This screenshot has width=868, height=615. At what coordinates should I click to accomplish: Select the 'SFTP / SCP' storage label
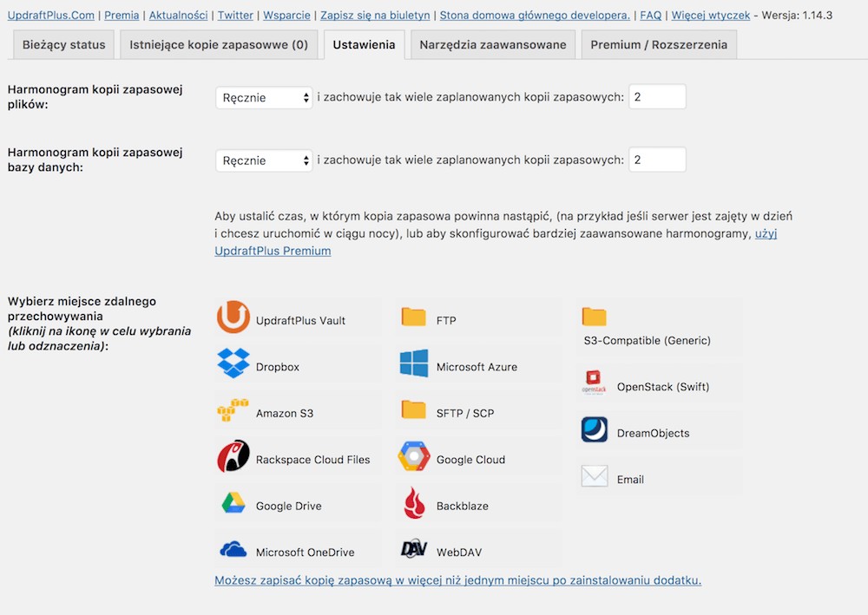click(465, 414)
